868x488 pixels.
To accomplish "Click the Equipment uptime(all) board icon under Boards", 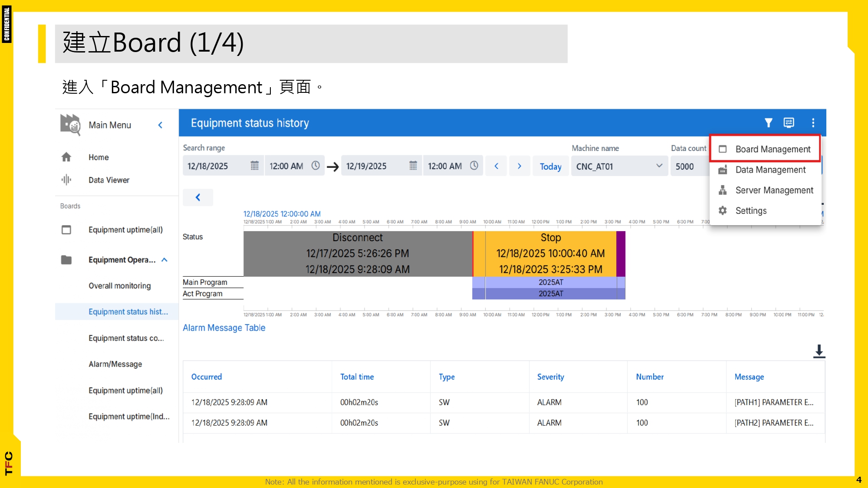I will tap(66, 229).
